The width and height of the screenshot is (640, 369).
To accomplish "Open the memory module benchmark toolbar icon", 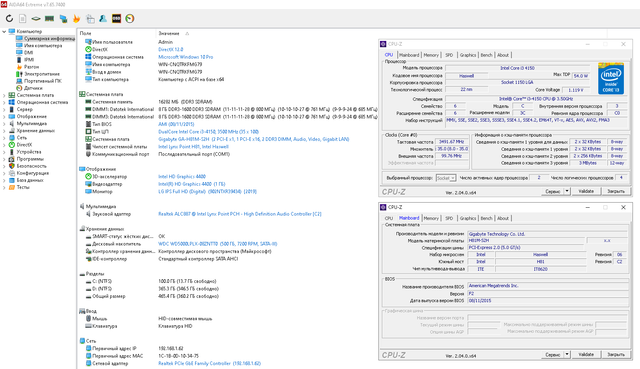I will point(49,18).
